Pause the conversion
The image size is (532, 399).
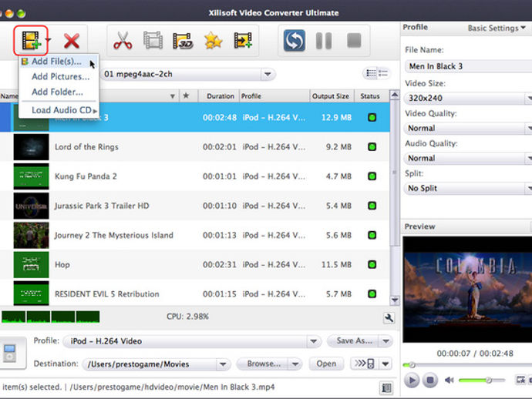click(x=324, y=41)
